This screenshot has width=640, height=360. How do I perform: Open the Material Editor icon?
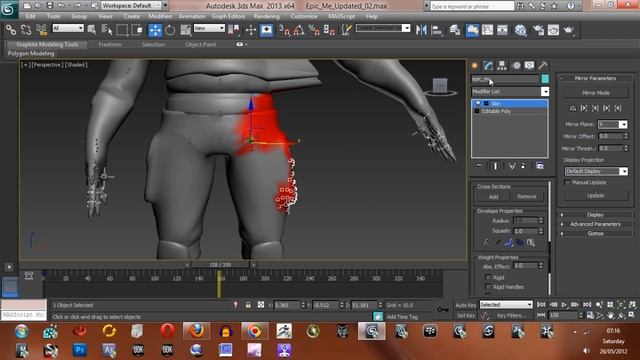tap(520, 30)
